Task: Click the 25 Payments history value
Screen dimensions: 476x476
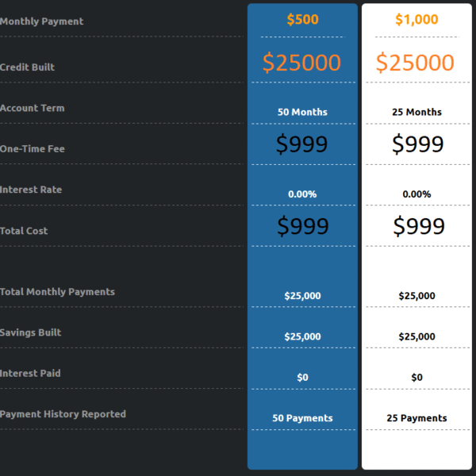Action: tap(416, 418)
